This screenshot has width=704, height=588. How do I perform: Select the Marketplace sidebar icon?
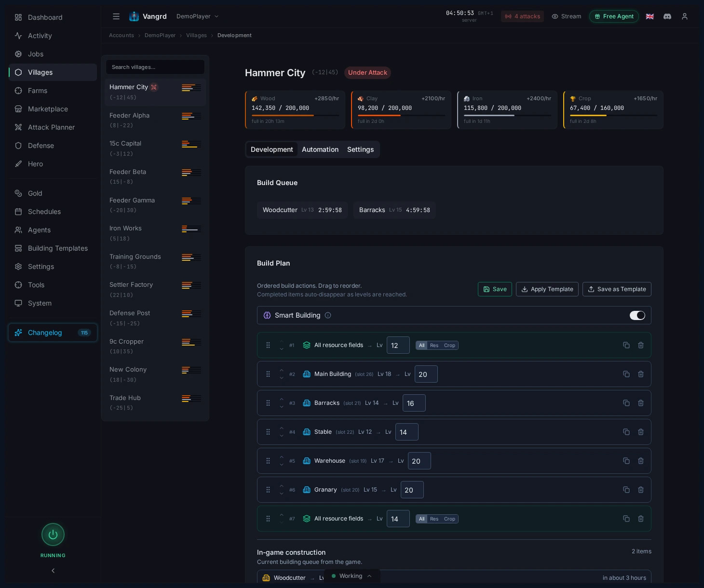[18, 109]
